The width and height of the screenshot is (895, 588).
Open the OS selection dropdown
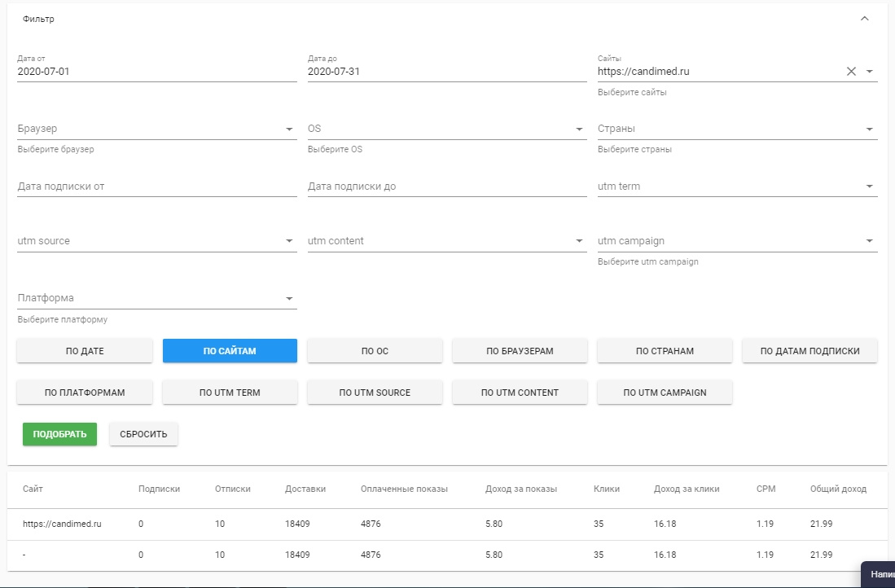click(x=579, y=129)
